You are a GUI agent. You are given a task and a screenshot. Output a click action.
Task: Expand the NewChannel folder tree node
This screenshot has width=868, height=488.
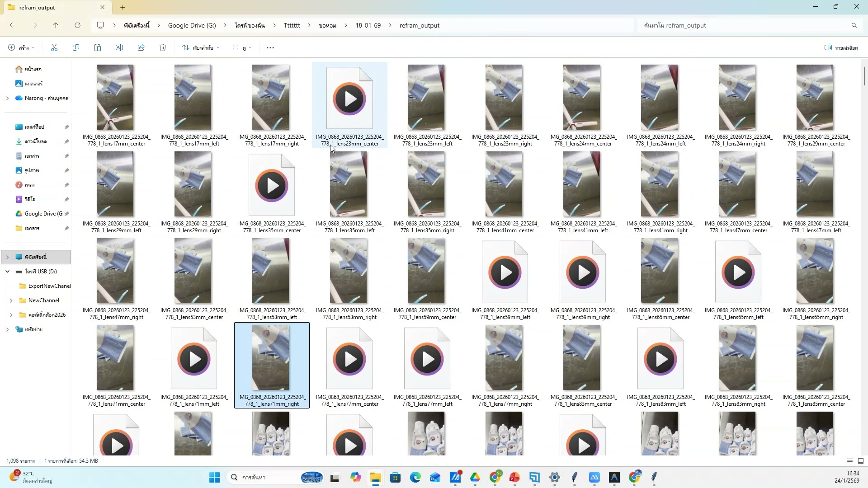click(x=11, y=300)
